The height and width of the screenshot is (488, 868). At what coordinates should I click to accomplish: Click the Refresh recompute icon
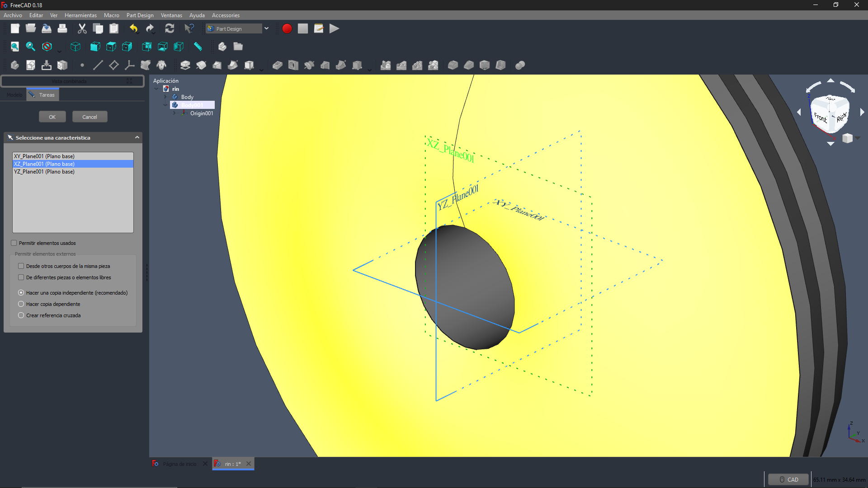coord(170,28)
